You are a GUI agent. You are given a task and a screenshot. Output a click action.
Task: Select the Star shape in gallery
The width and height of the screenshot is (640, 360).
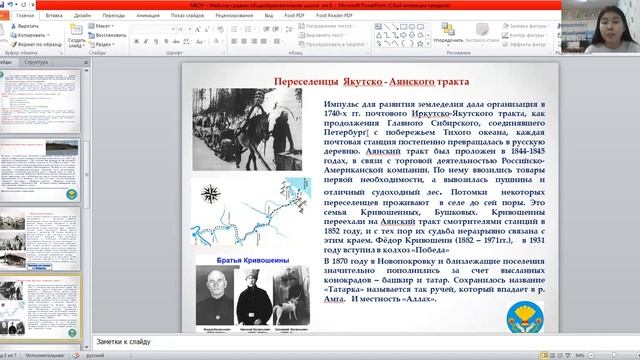tap(420, 43)
